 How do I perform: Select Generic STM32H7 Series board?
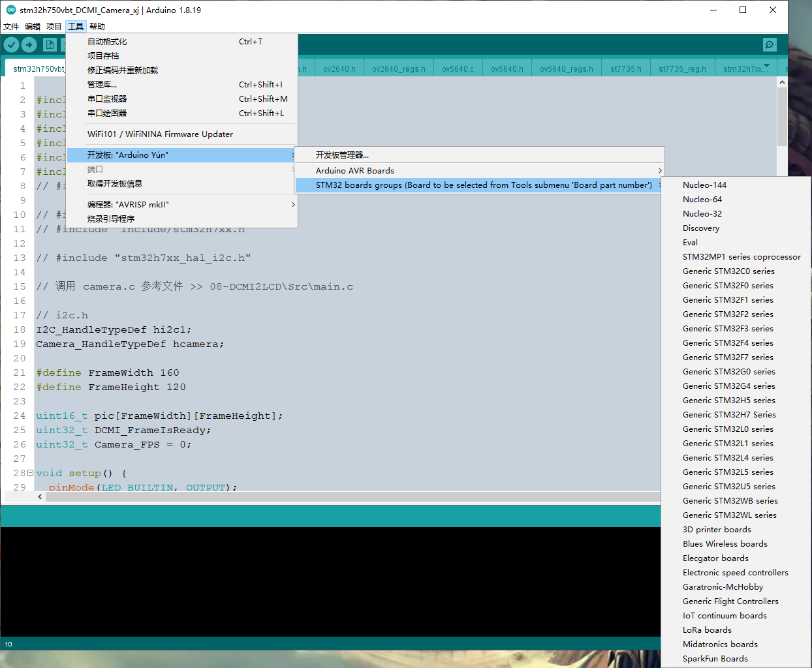pyautogui.click(x=728, y=414)
